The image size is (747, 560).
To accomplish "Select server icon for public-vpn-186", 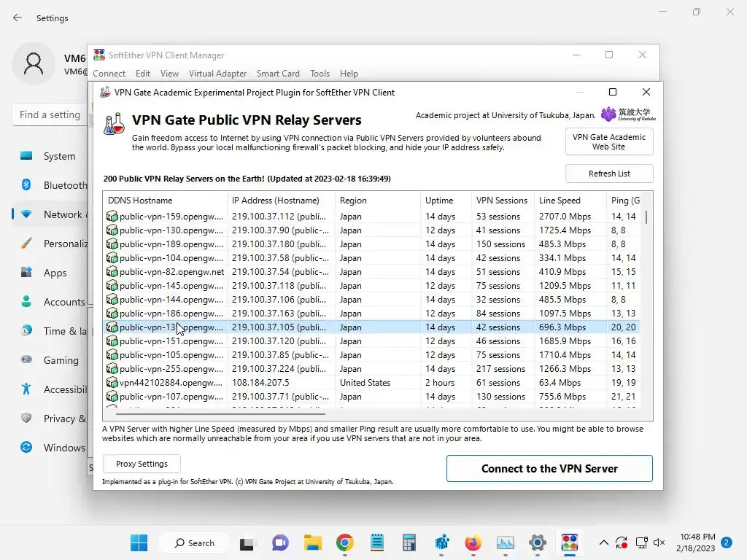I will (112, 313).
